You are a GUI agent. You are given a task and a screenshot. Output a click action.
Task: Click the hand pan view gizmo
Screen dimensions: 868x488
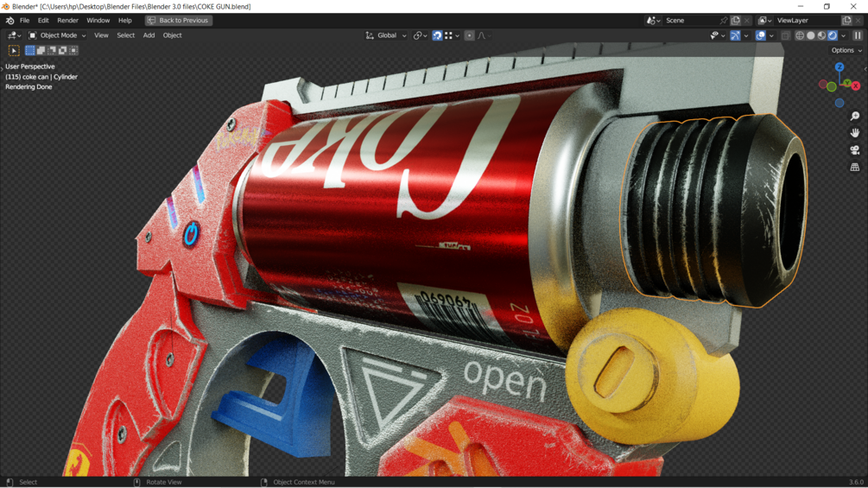click(855, 133)
